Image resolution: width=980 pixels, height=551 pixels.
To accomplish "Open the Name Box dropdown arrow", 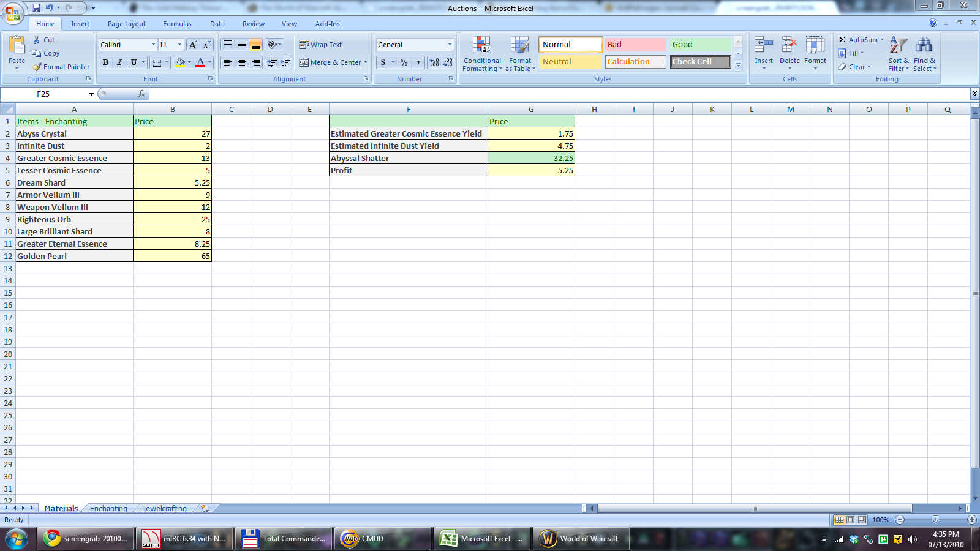I will pos(91,94).
